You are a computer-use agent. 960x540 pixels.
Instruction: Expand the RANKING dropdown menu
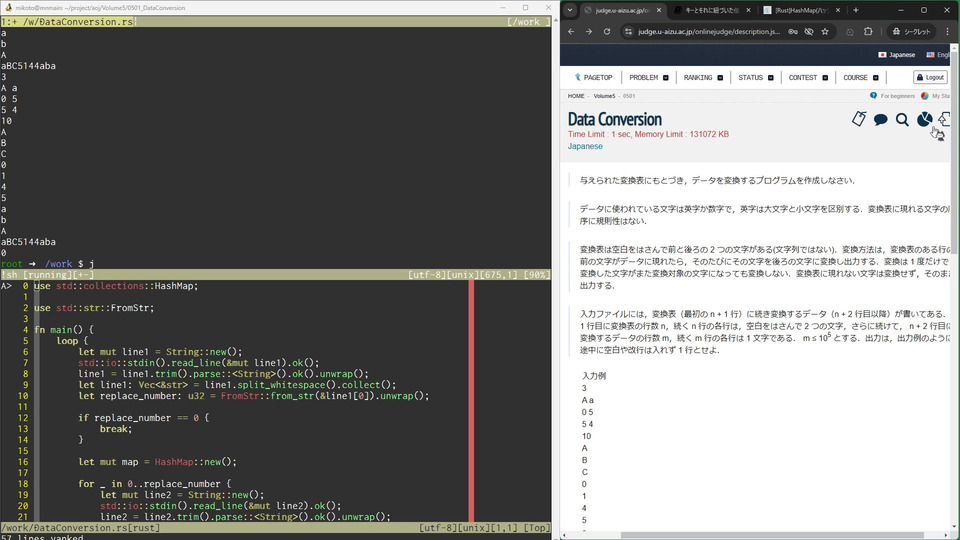(703, 78)
